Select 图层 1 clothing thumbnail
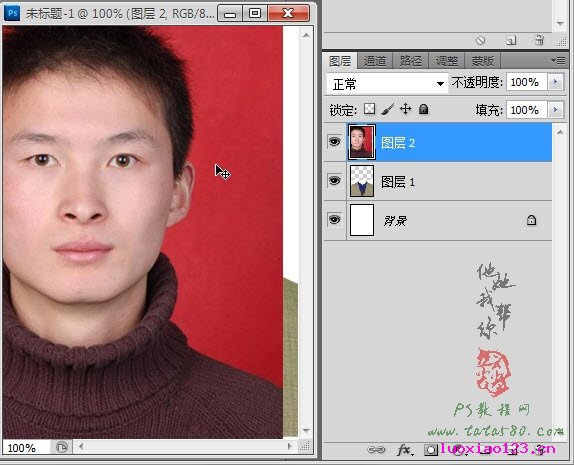Screen dimensions: 574x465 (x=362, y=181)
